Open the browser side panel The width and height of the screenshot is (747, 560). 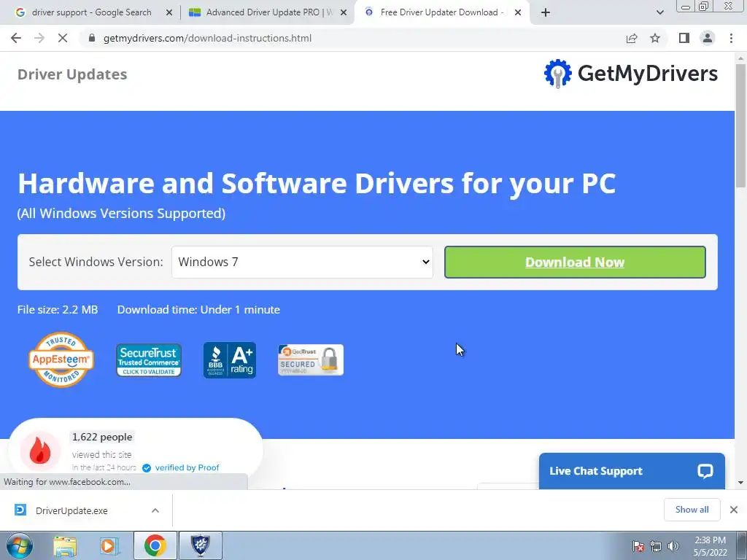click(x=684, y=38)
